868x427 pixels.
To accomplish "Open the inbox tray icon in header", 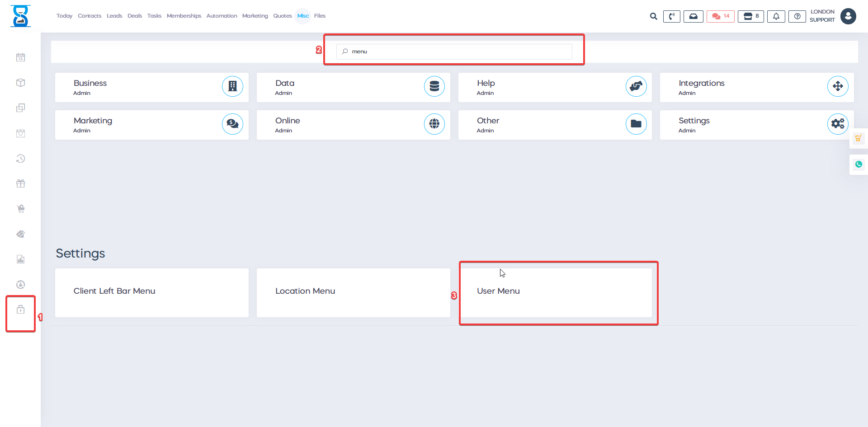I will click(693, 16).
